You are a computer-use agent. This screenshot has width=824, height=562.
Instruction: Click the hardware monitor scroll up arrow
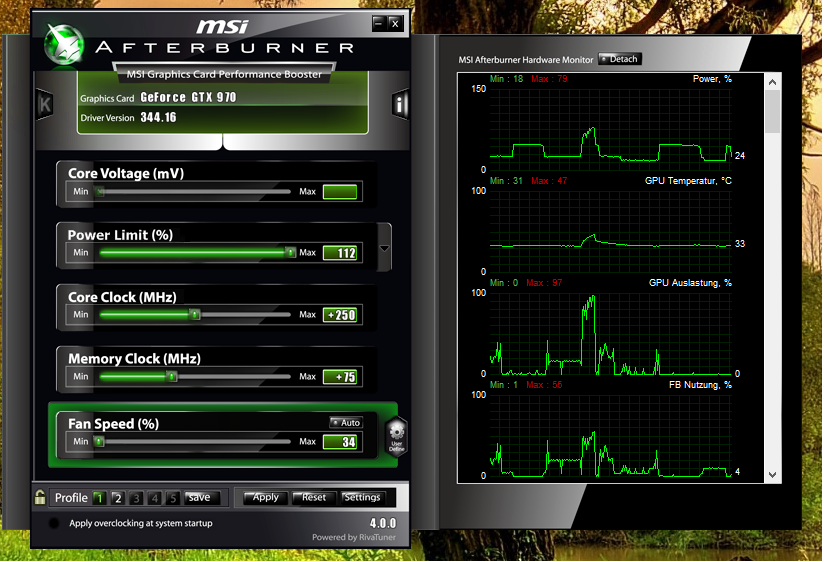point(772,82)
